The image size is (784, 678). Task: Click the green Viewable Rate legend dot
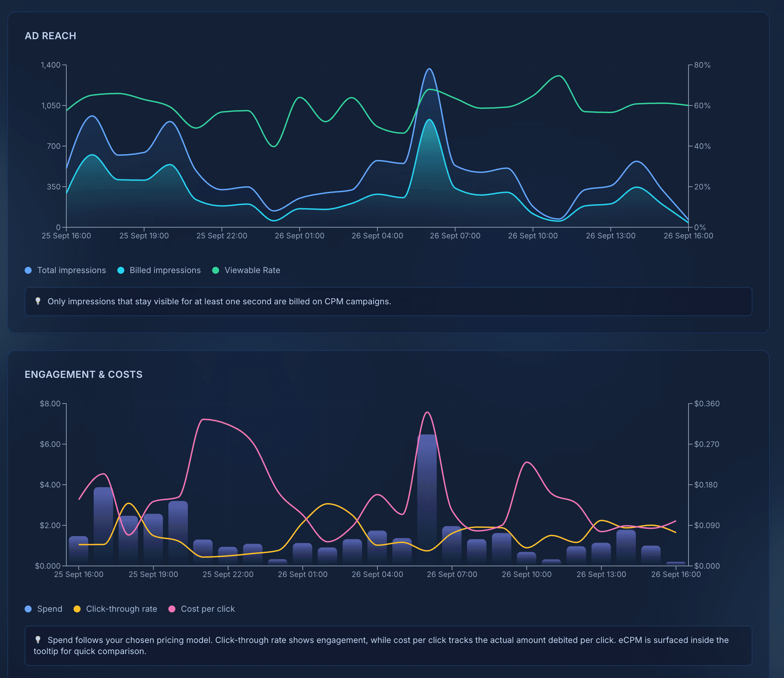[216, 270]
